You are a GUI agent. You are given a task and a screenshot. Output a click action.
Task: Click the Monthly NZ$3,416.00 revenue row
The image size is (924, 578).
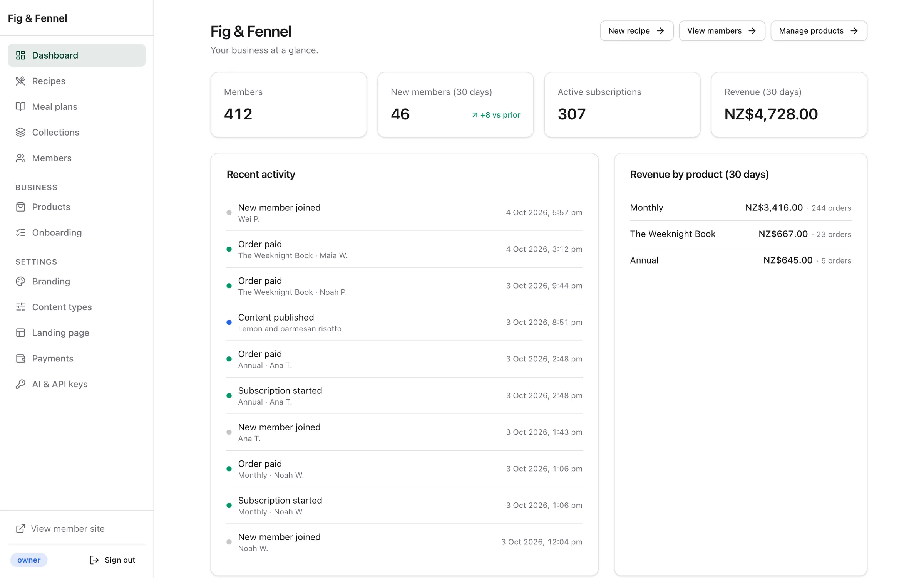point(741,208)
